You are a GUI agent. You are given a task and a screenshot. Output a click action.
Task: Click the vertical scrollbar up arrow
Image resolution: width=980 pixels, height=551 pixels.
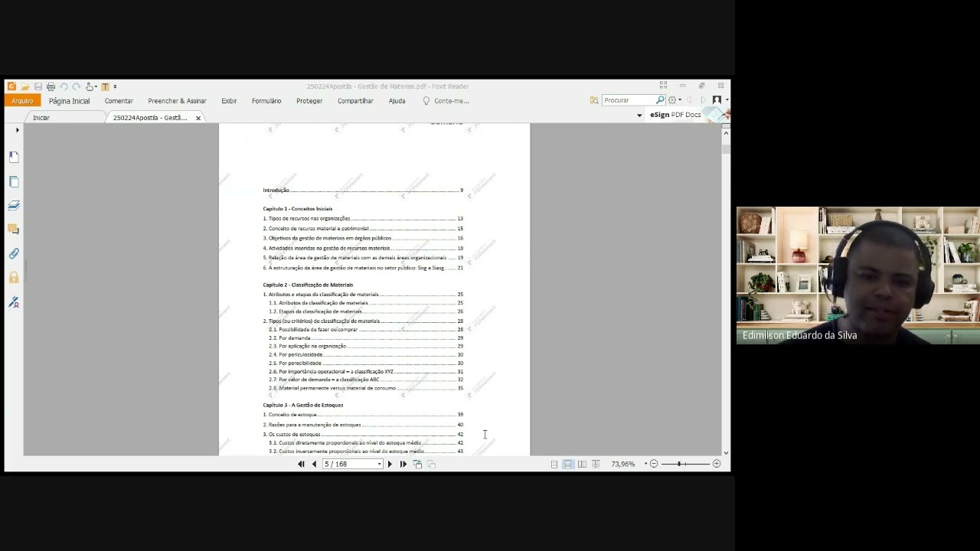726,133
